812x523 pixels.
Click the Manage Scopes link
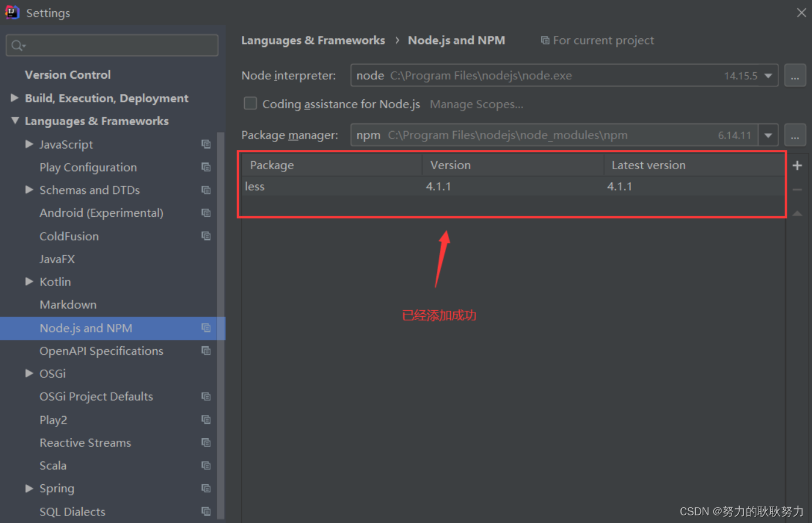pyautogui.click(x=477, y=104)
